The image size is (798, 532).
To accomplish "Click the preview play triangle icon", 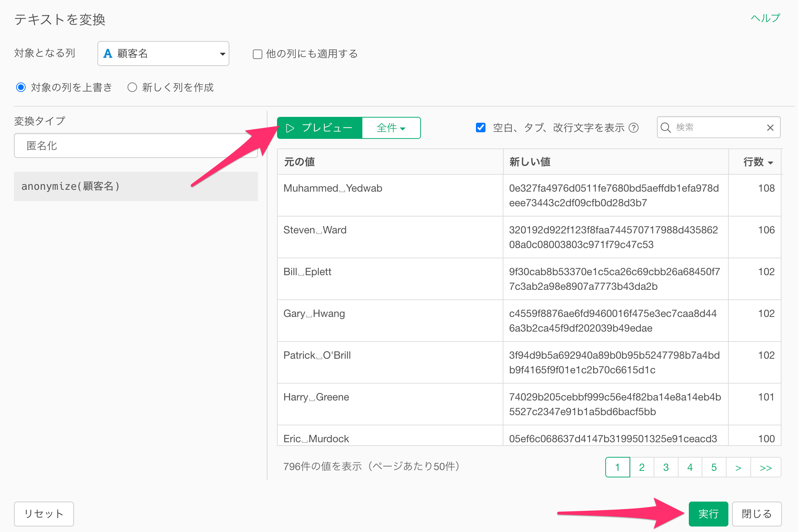I will pos(290,128).
